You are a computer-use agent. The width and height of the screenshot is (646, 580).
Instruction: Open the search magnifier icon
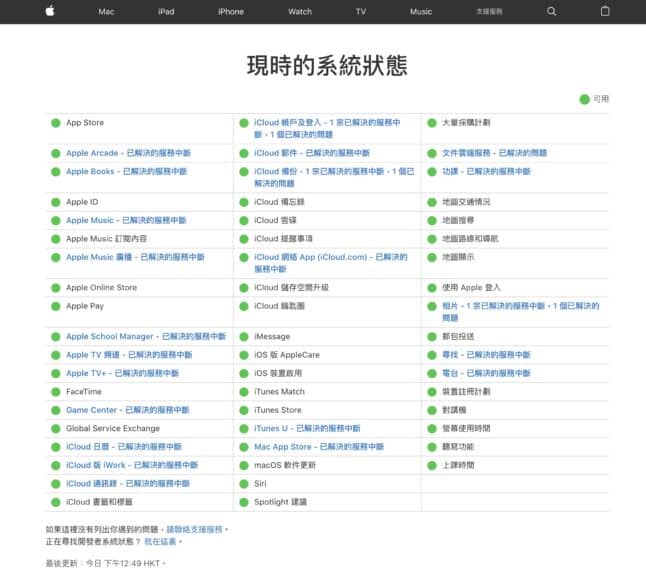(x=552, y=12)
